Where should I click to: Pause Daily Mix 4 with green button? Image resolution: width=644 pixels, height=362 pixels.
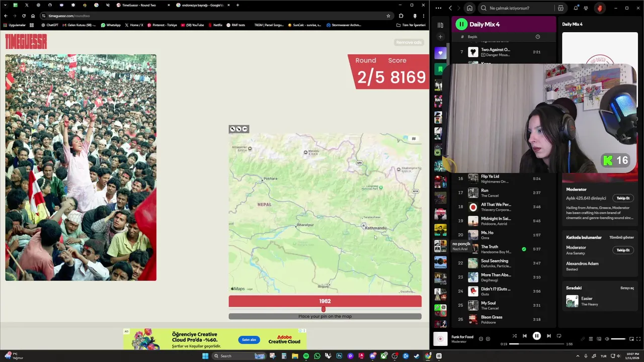click(461, 24)
